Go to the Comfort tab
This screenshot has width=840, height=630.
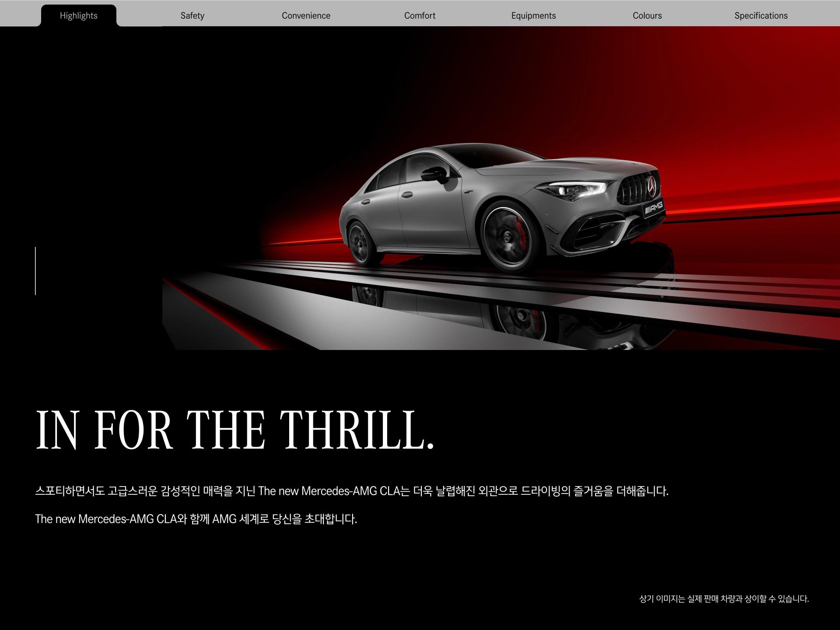(420, 16)
